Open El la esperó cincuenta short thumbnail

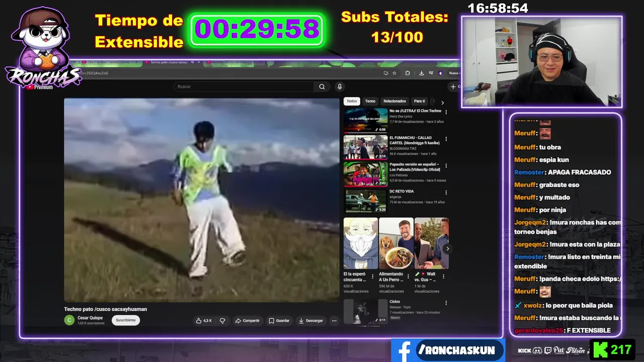(x=361, y=243)
